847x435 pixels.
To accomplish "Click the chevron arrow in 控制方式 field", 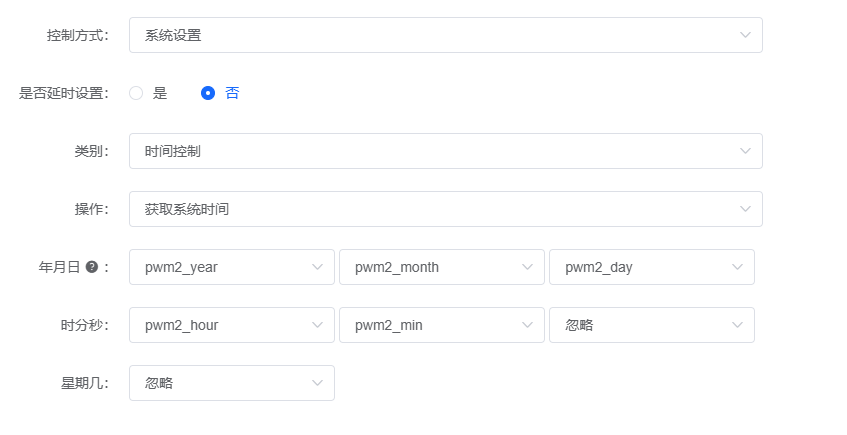I will coord(745,35).
